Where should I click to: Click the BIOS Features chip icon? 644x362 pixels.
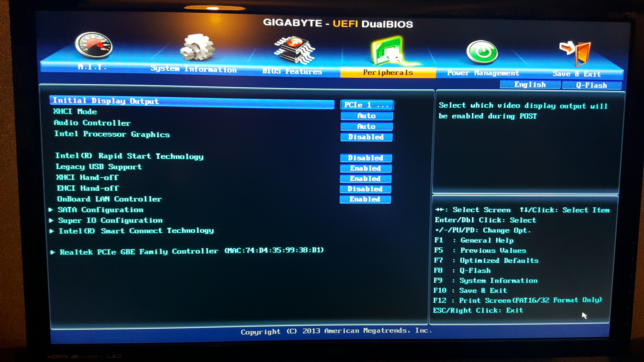pos(294,50)
